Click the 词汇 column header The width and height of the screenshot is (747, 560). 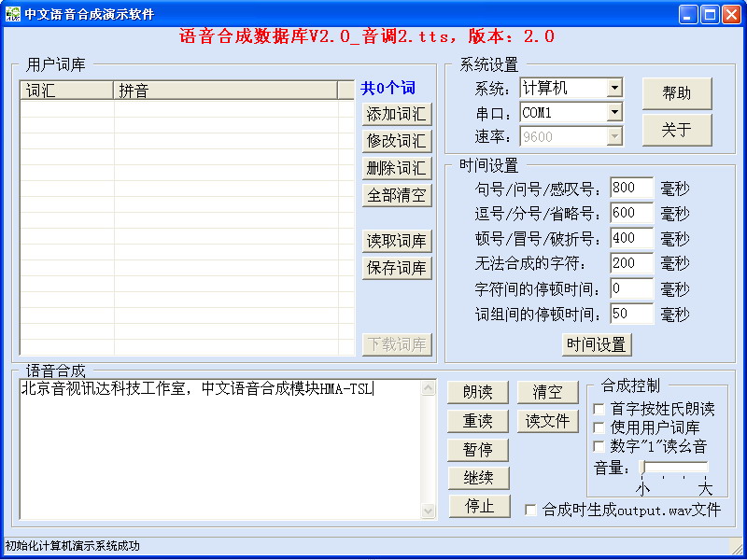(x=66, y=90)
